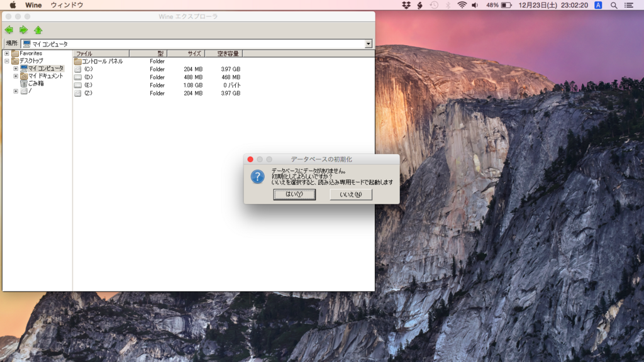Select デスクトップ in the tree
This screenshot has height=362, width=644.
31,61
